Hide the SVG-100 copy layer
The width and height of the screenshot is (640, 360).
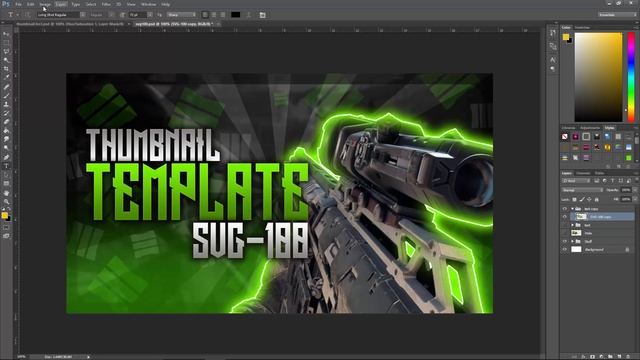[565, 217]
